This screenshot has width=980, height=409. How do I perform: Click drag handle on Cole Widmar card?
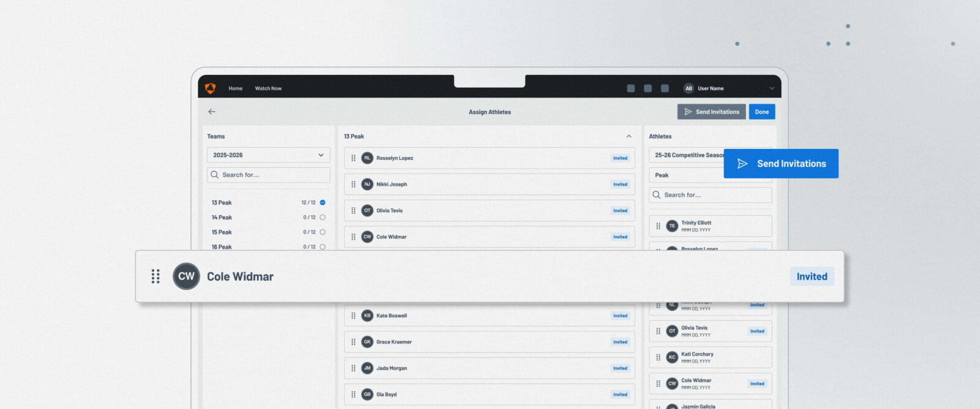point(156,277)
